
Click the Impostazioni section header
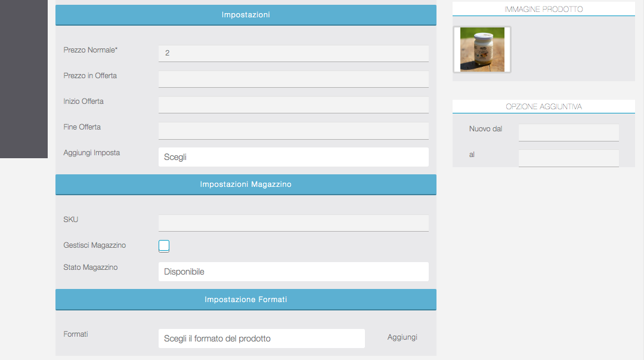click(246, 15)
